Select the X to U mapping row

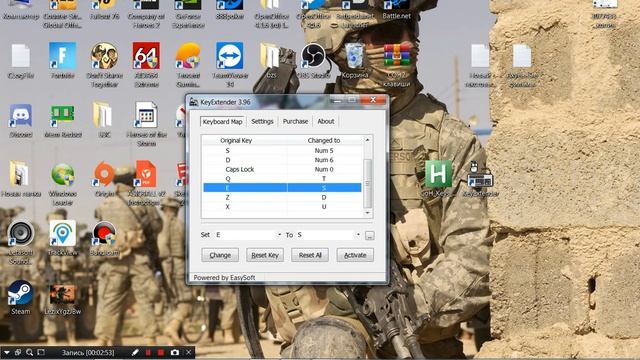click(282, 207)
